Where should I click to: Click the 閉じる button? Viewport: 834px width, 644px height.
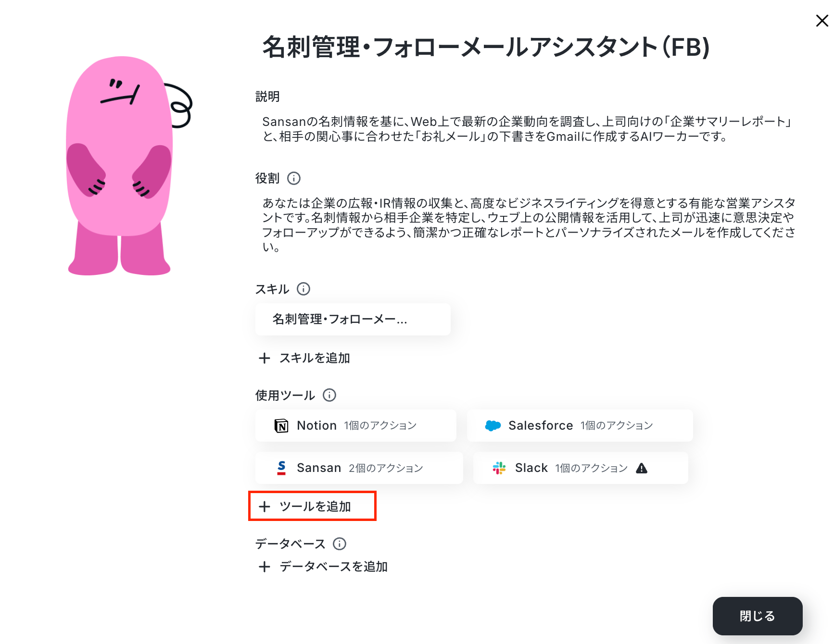tap(758, 616)
